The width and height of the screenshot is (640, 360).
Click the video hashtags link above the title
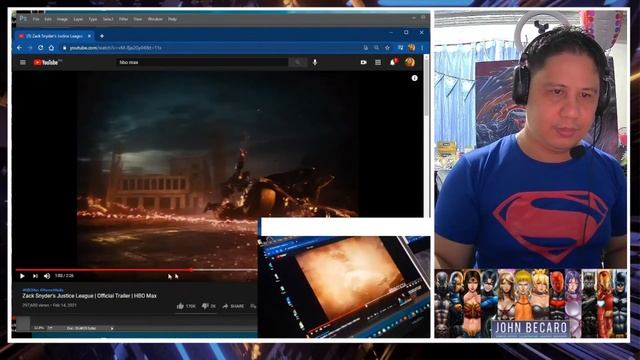[x=43, y=290]
